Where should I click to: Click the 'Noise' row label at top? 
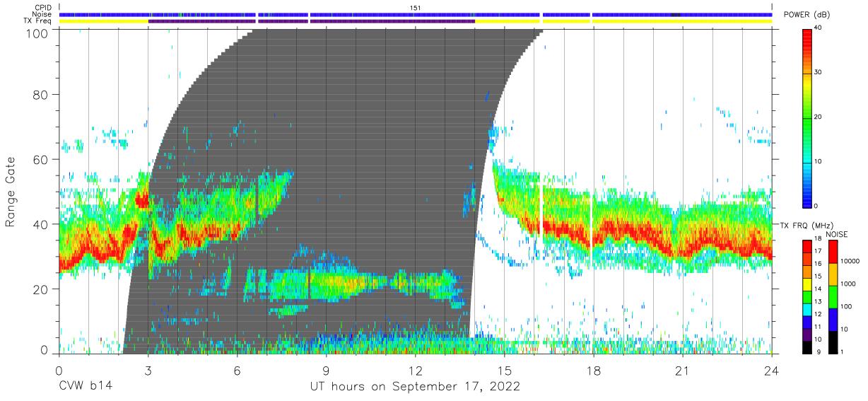point(42,14)
